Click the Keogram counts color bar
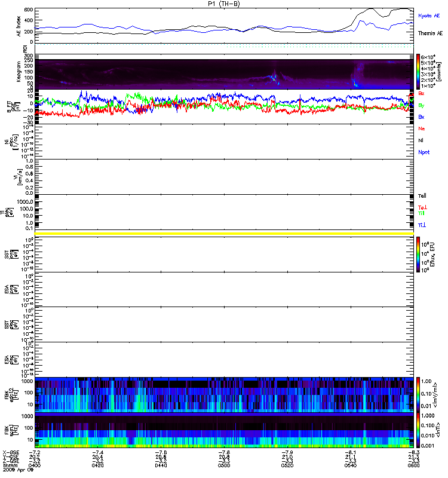This screenshot has width=448, height=478. tap(418, 72)
